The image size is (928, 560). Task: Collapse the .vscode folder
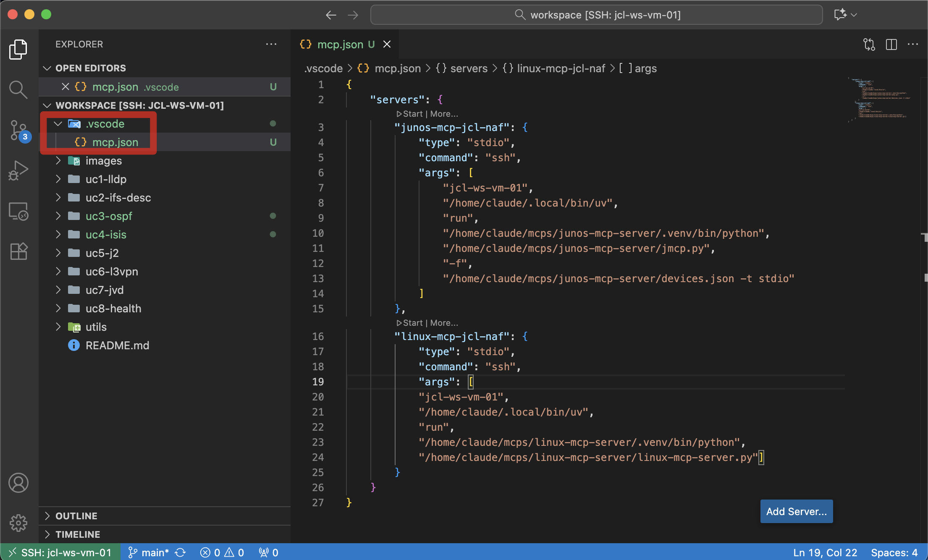(x=58, y=123)
